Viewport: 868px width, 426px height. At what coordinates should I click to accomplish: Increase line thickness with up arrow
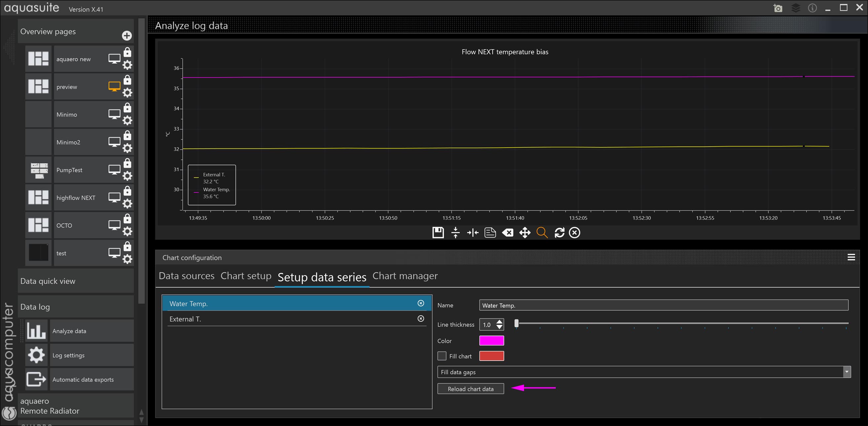click(x=499, y=322)
